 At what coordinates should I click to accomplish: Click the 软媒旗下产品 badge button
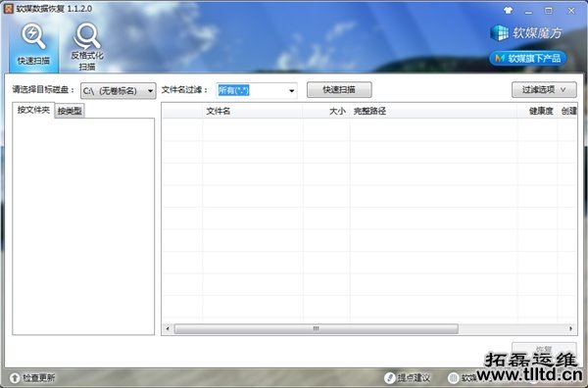click(x=527, y=58)
